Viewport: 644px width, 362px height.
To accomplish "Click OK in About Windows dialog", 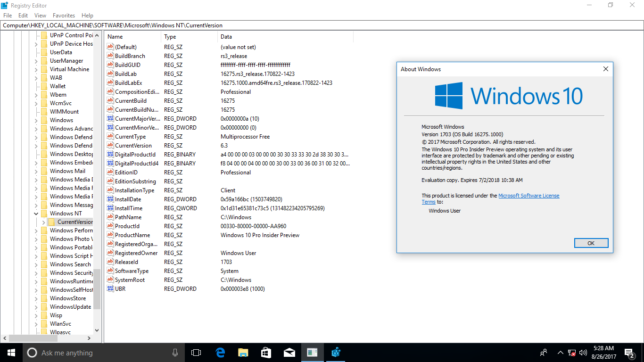I will click(x=591, y=243).
